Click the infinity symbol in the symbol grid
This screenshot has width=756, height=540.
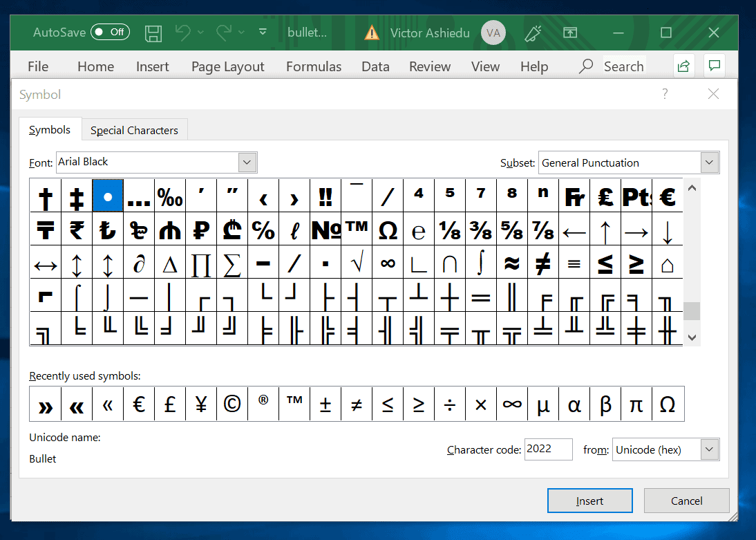388,263
